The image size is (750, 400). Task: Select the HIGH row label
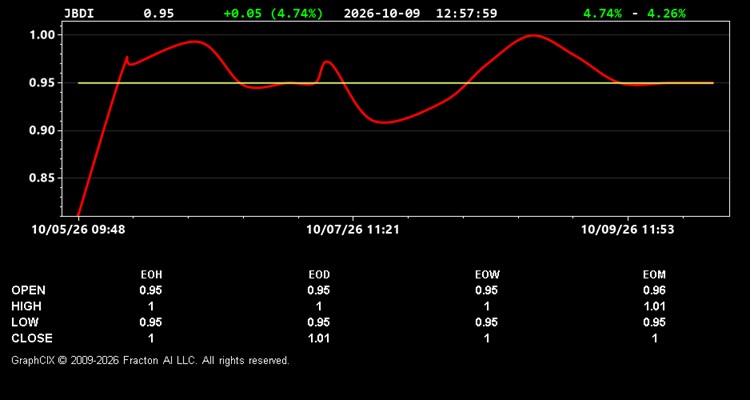[26, 306]
